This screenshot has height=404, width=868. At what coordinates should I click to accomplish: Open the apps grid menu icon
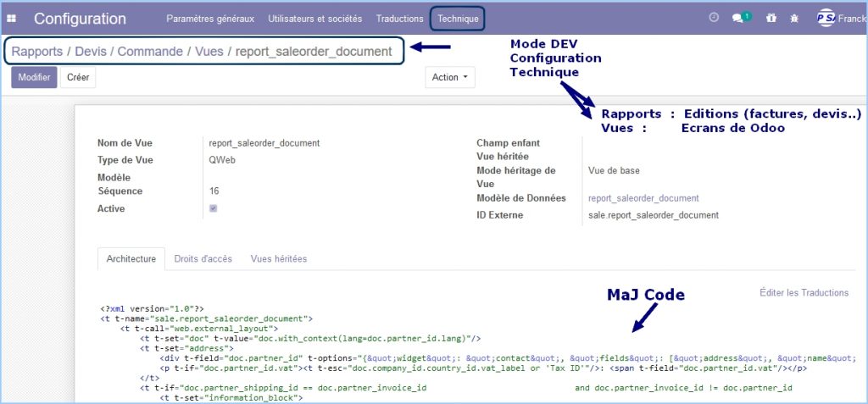(x=11, y=19)
